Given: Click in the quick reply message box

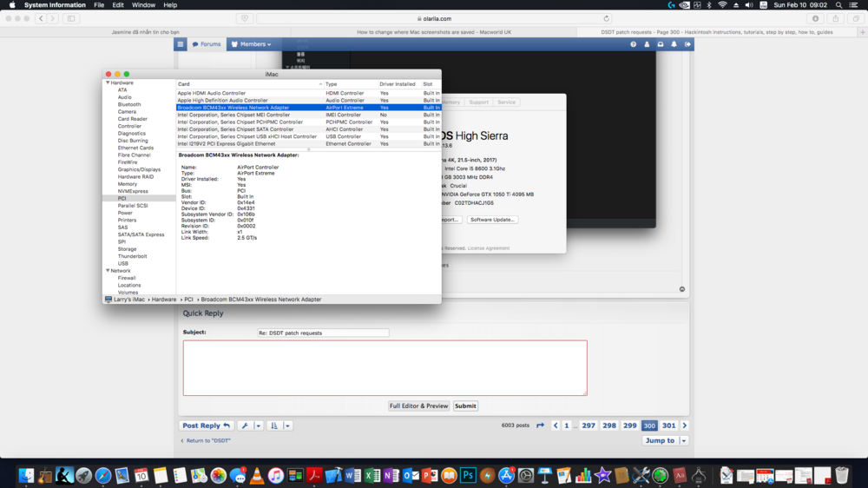Looking at the screenshot, I should [385, 367].
